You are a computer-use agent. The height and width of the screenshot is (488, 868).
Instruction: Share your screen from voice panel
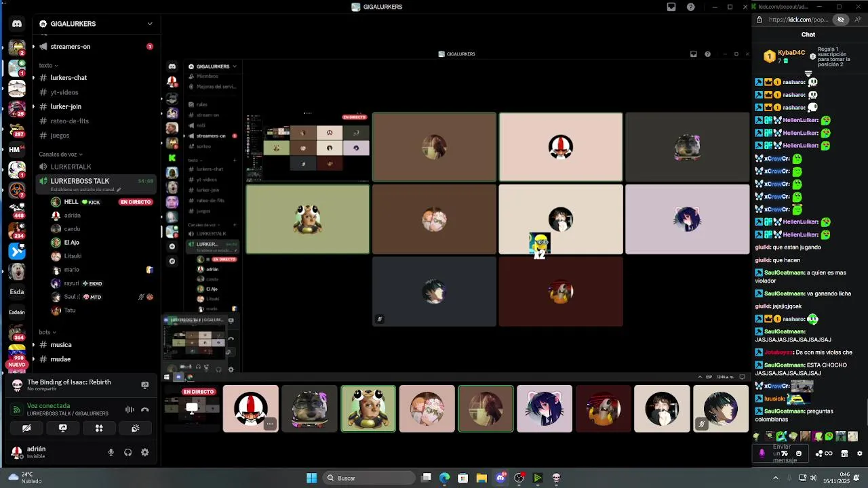pos(63,428)
